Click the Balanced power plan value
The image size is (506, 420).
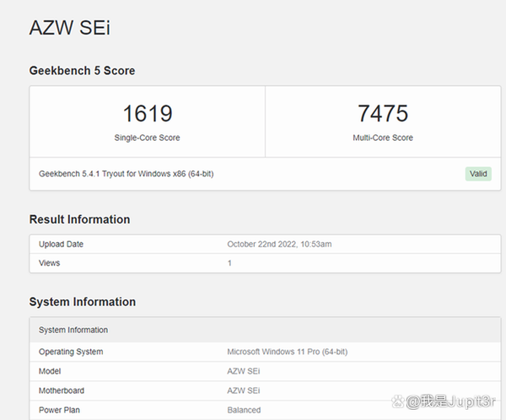[x=244, y=410]
